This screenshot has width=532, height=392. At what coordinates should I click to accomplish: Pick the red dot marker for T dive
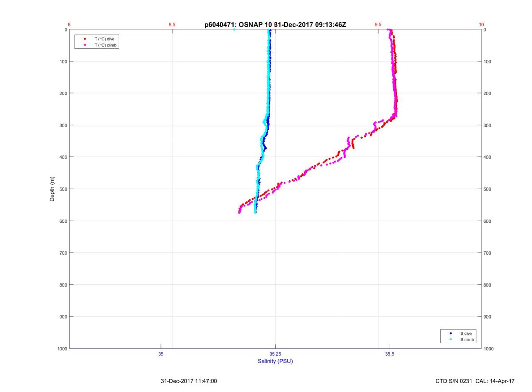pyautogui.click(x=85, y=39)
